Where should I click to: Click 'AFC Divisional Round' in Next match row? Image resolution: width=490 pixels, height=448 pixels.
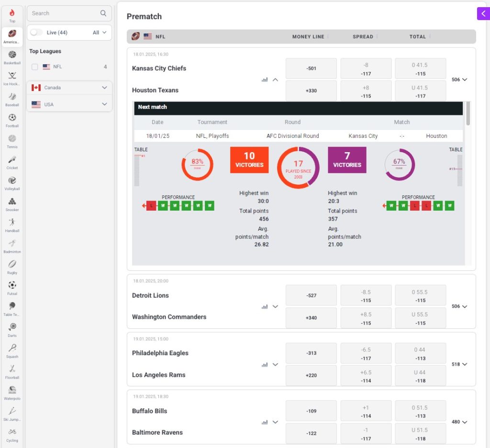tap(292, 136)
